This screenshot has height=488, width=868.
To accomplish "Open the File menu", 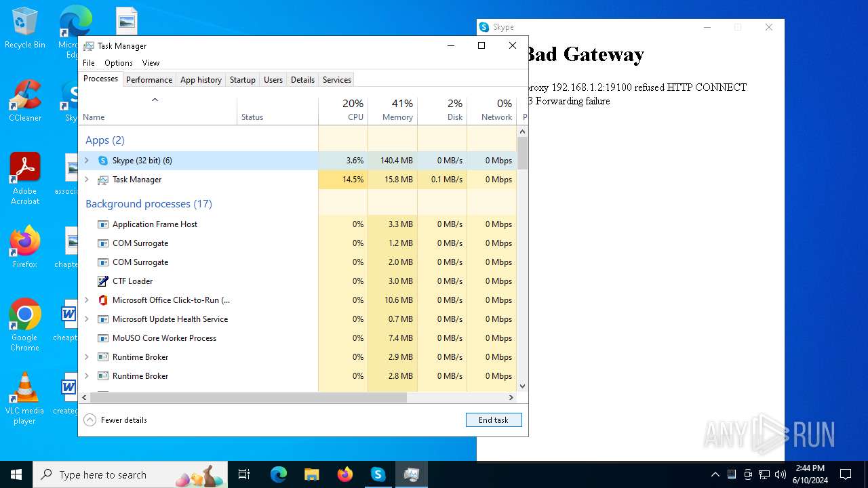I will pos(89,63).
